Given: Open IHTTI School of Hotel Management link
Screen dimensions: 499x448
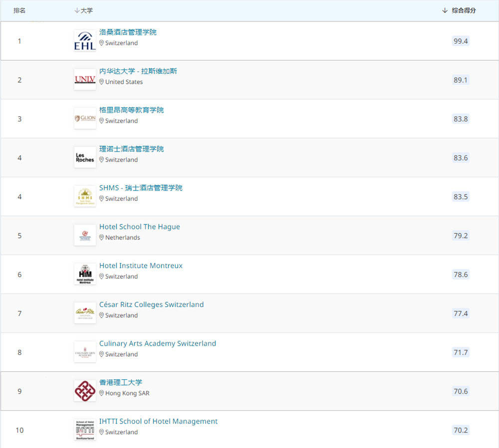Looking at the screenshot, I should pos(158,421).
